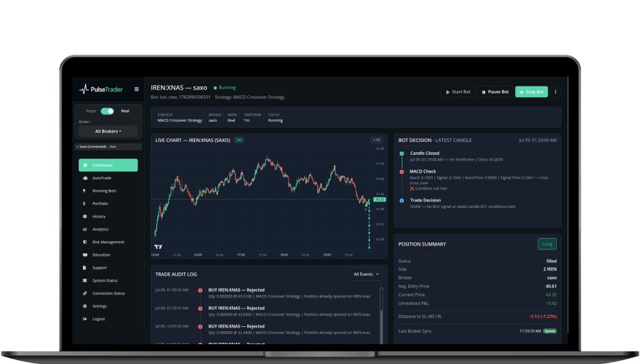Click the Pause Bot button
This screenshot has height=364, width=640.
pos(495,92)
